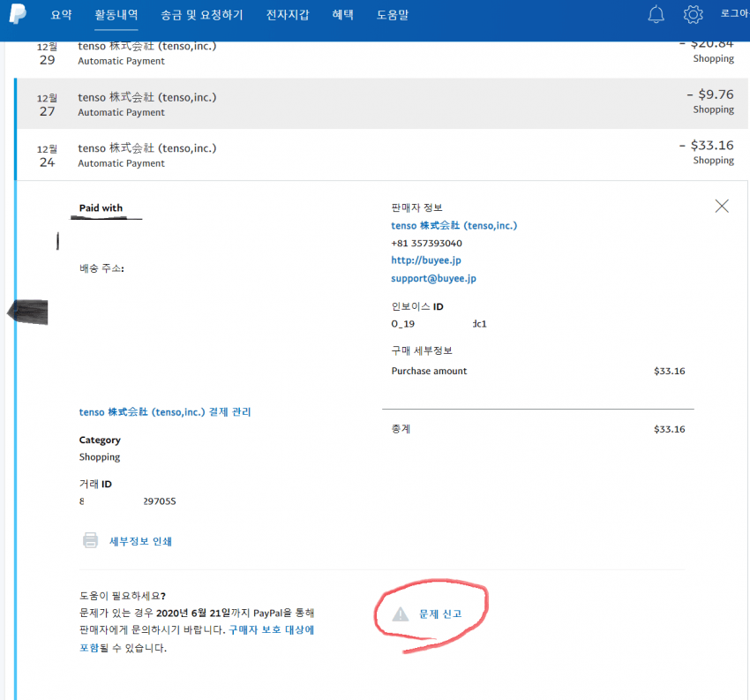Click the 구매 세부정보 heading
Viewport: 750px width, 700px height.
pos(422,350)
